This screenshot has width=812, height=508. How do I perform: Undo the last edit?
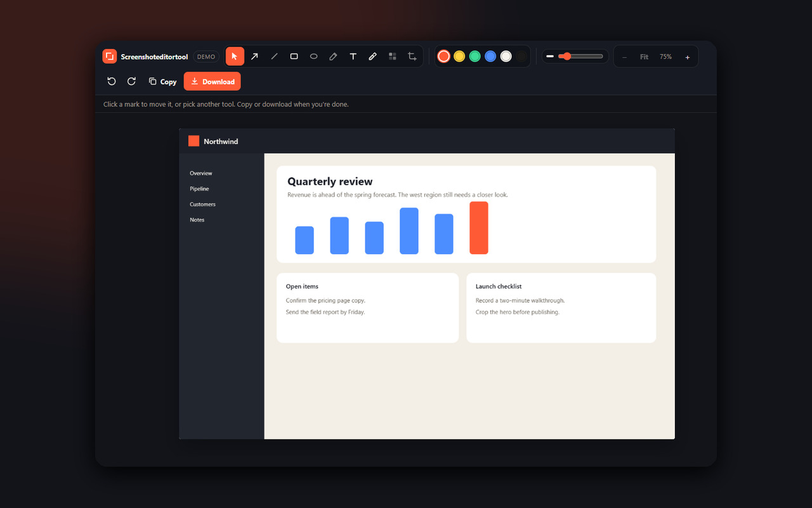coord(112,81)
